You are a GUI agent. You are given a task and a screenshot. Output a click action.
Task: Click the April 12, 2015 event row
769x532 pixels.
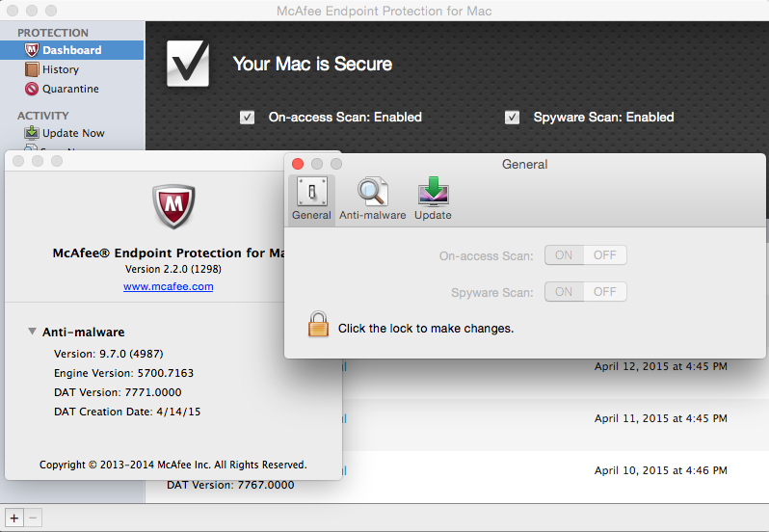(x=554, y=366)
